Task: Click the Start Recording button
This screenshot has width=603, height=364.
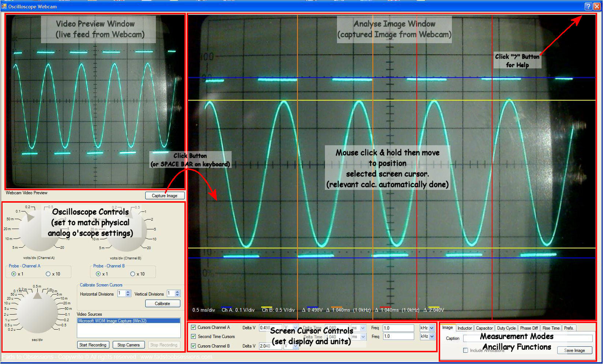Action: (93, 345)
